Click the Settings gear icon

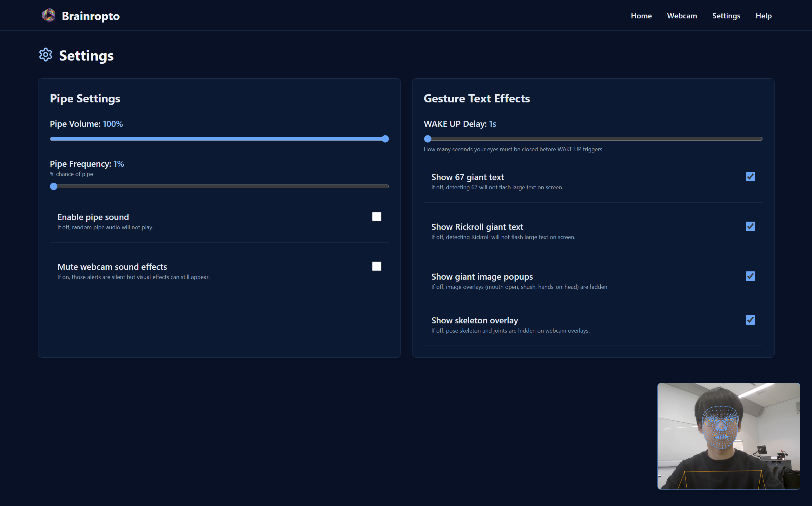pyautogui.click(x=46, y=55)
